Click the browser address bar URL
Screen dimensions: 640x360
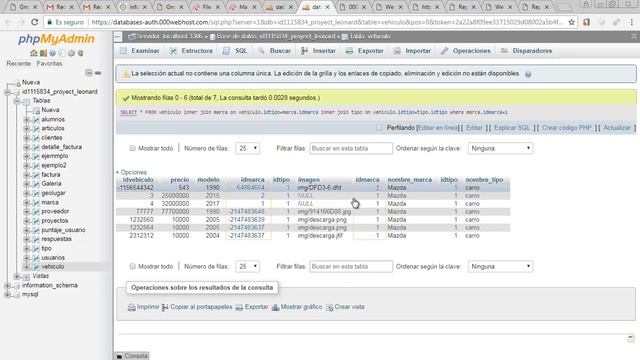pos(327,22)
